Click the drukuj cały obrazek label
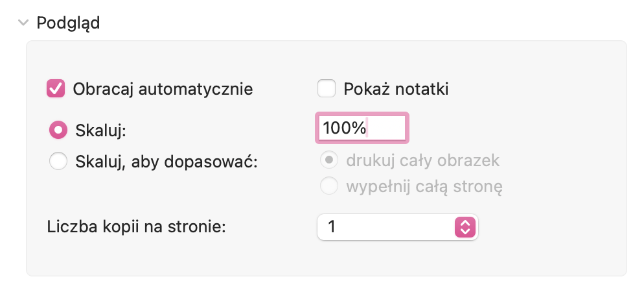The width and height of the screenshot is (644, 292). point(422,160)
